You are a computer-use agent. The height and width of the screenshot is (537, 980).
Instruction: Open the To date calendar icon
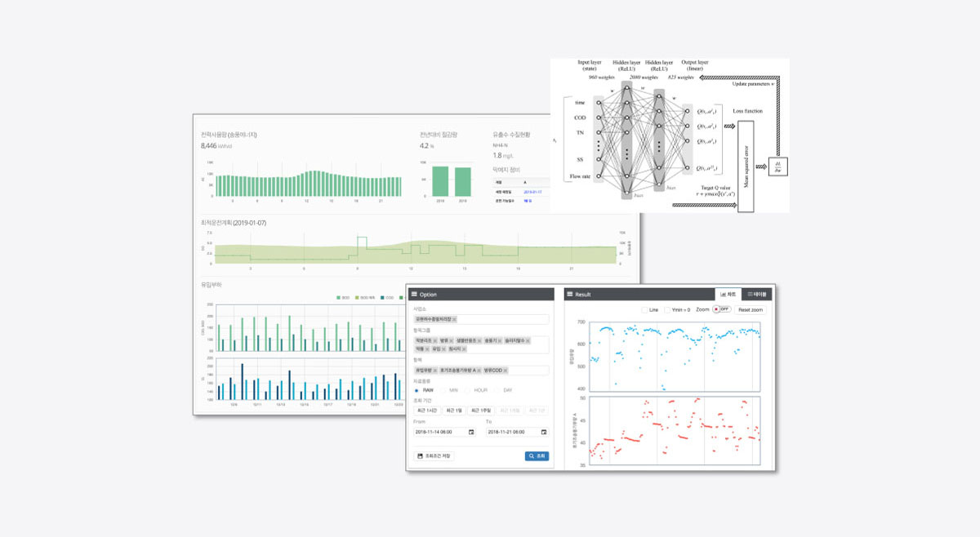click(544, 432)
